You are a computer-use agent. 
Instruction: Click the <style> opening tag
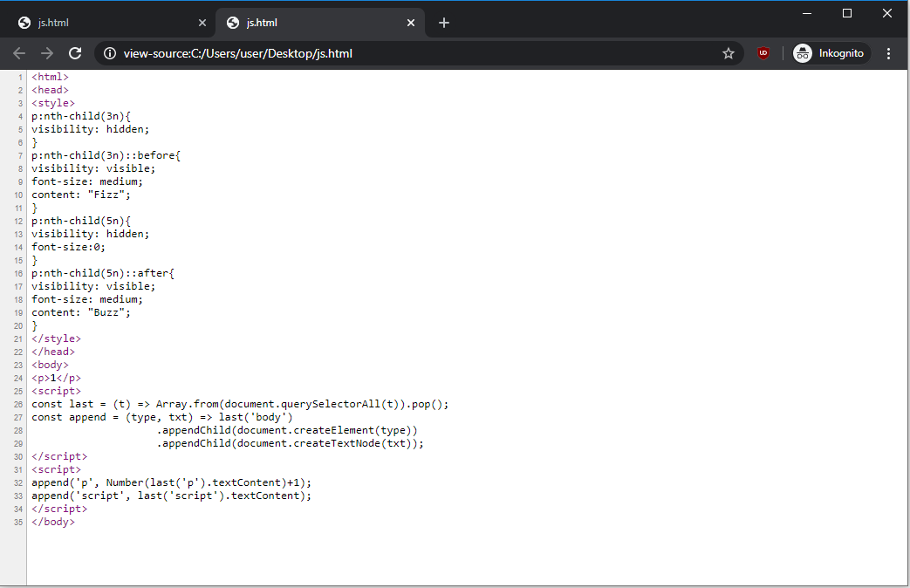[53, 103]
